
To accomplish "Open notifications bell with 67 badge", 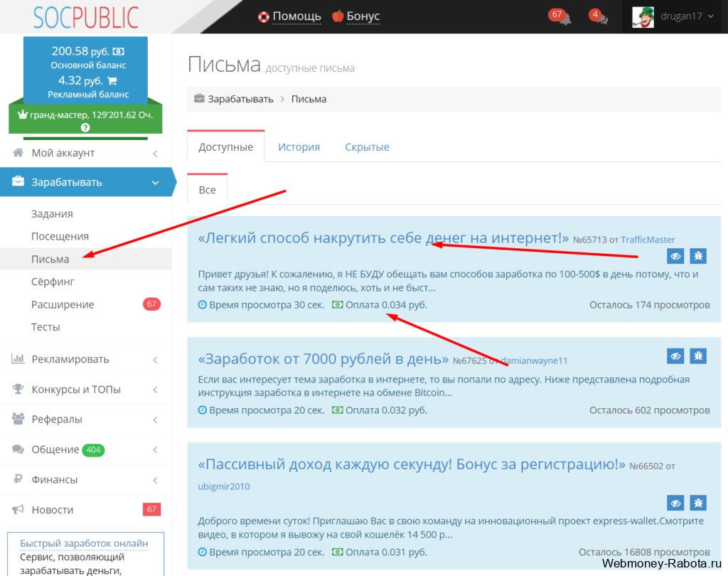I will point(560,17).
